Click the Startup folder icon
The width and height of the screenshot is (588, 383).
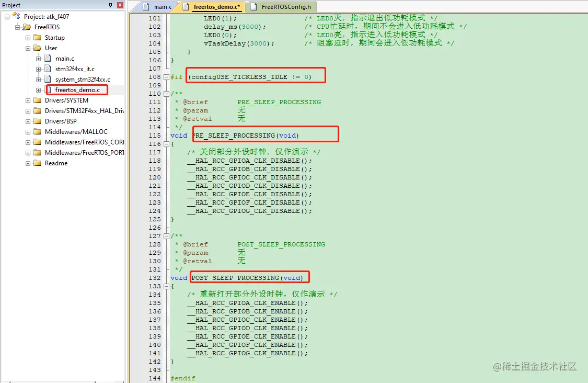coord(37,38)
